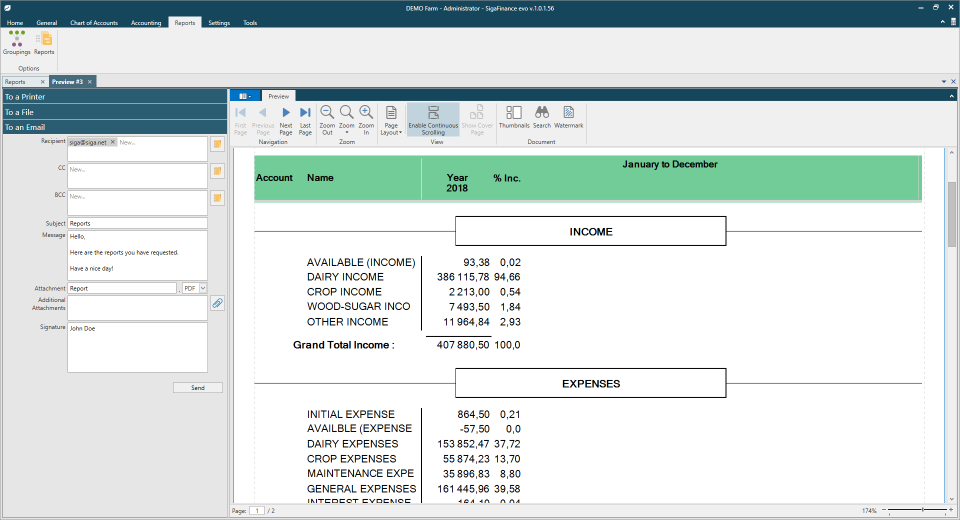Open the preview file menu dropdown
This screenshot has height=520, width=960.
click(x=245, y=96)
